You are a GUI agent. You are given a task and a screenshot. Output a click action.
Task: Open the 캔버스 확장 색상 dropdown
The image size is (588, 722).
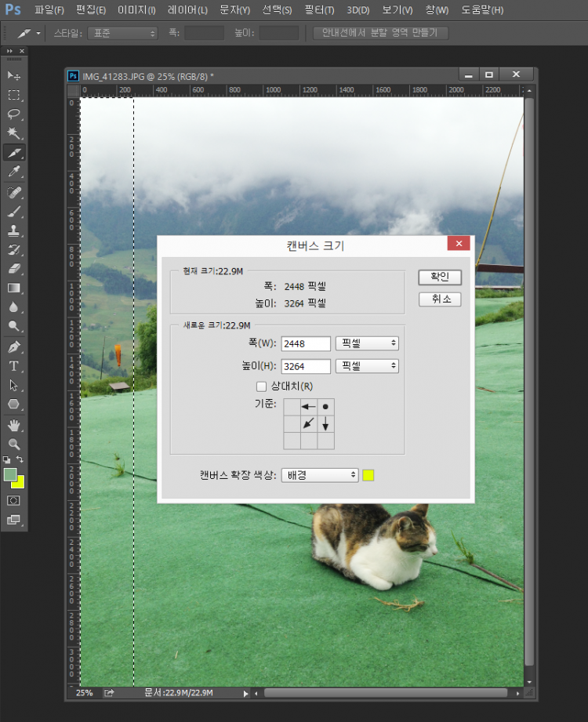click(319, 475)
